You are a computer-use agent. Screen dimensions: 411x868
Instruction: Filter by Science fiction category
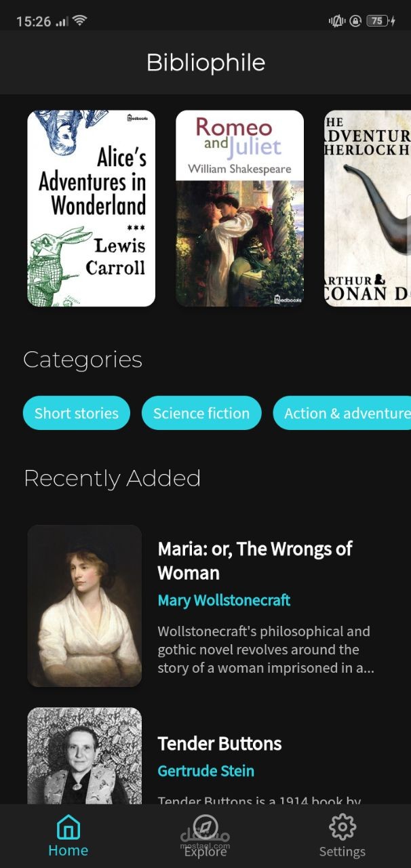(x=201, y=413)
